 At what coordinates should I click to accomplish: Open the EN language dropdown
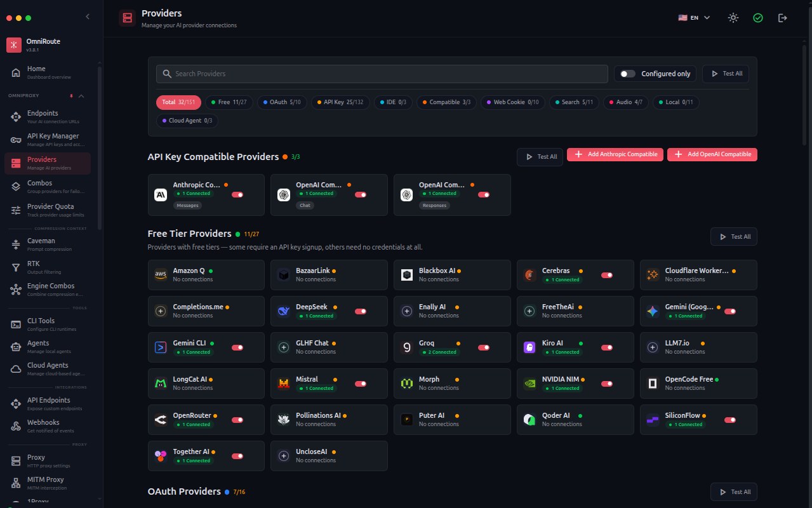coord(694,18)
